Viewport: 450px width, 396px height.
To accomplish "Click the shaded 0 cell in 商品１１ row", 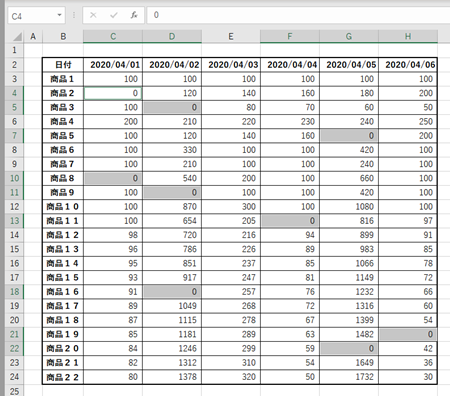I will [x=290, y=221].
